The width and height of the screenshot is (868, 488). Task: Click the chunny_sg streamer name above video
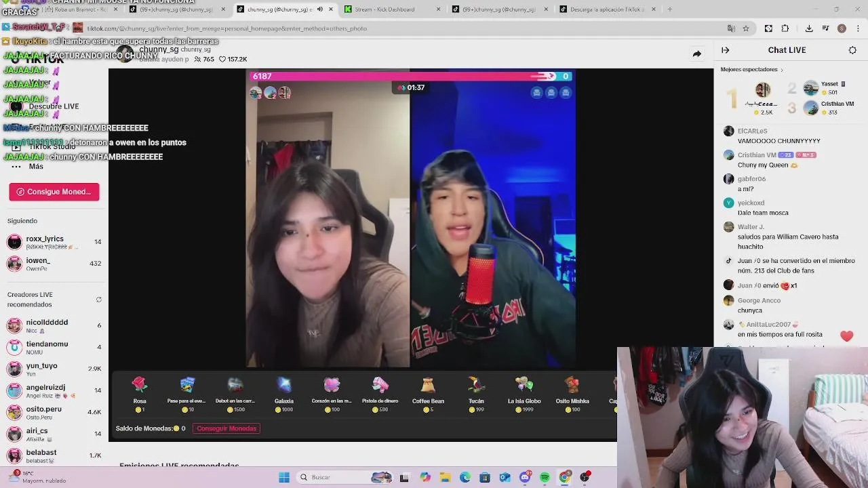coord(159,49)
